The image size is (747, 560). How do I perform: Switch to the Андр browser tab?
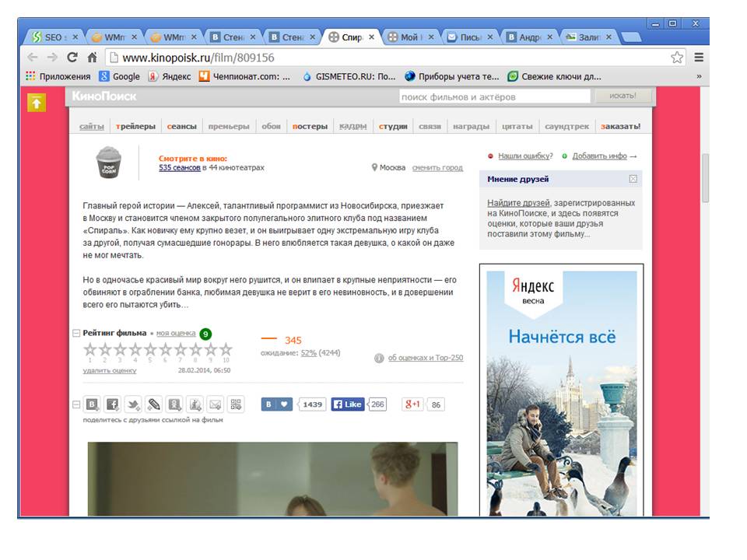pyautogui.click(x=530, y=37)
